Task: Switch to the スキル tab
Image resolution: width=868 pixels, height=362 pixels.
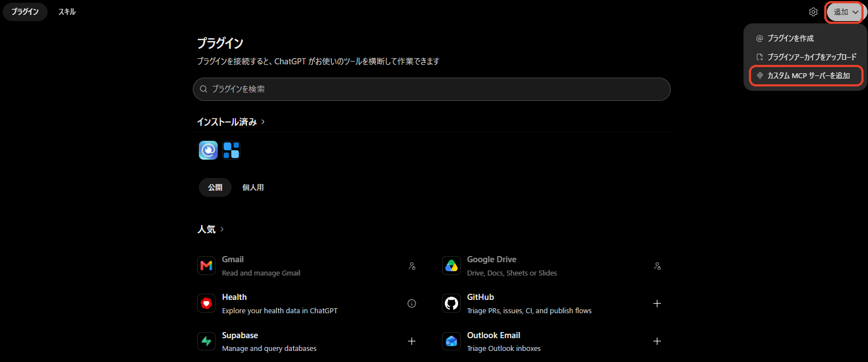Action: [x=67, y=12]
